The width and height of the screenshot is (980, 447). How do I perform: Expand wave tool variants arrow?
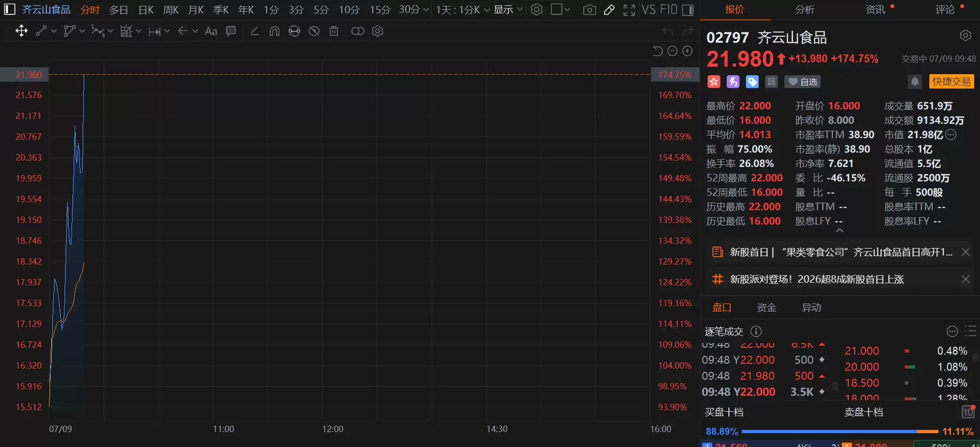point(110,31)
